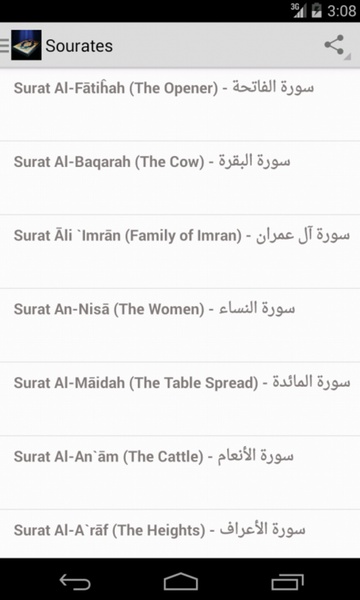Tap the 3:08 clock in status bar
This screenshot has width=360, height=600.
342,11
